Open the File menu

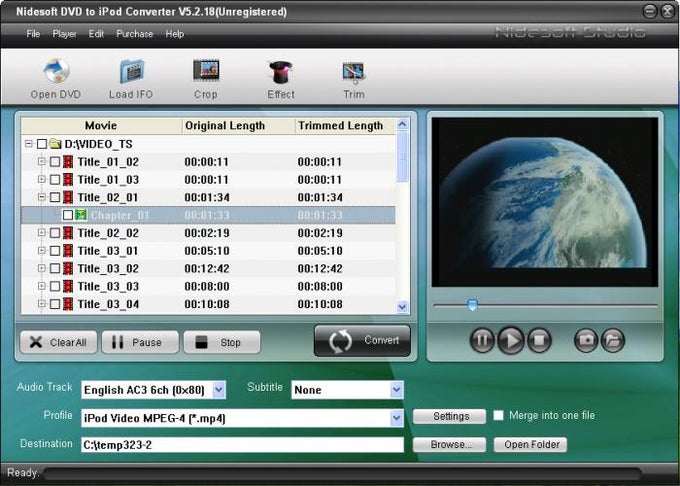click(33, 33)
